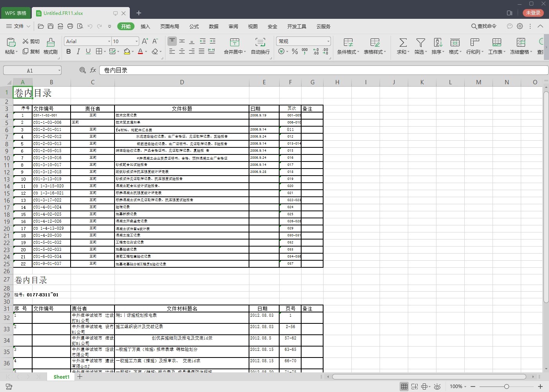Center text horizontally in the cell
549x392 pixels.
point(182,51)
